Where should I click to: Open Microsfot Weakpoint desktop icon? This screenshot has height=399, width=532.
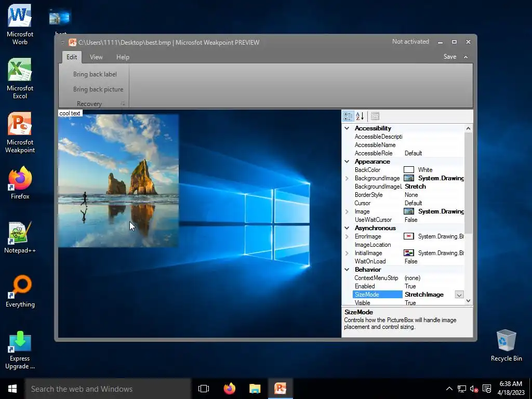(20, 132)
